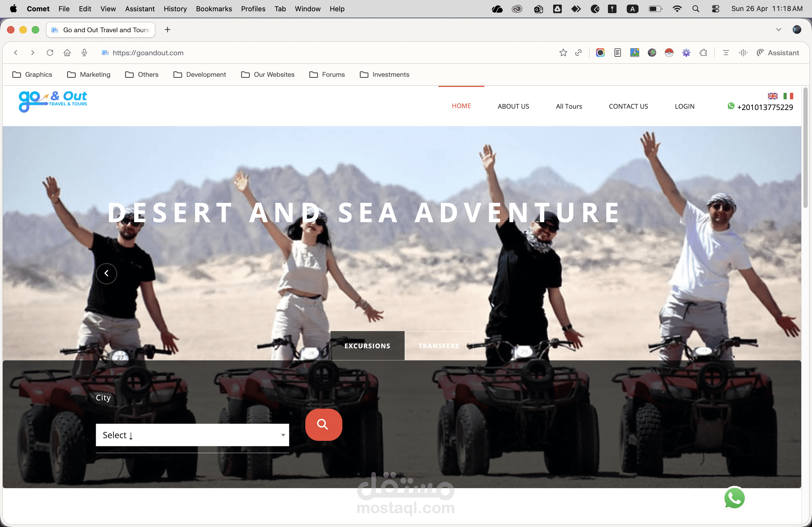Open the Creative Cloud menu bar icon
The height and width of the screenshot is (527, 812).
click(517, 9)
